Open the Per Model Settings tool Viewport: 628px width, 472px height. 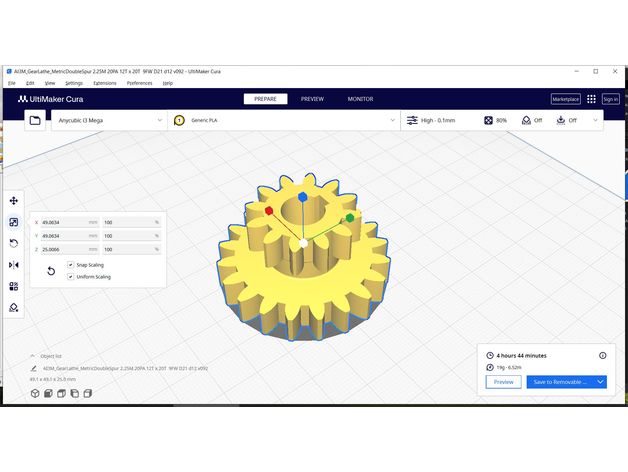[14, 286]
